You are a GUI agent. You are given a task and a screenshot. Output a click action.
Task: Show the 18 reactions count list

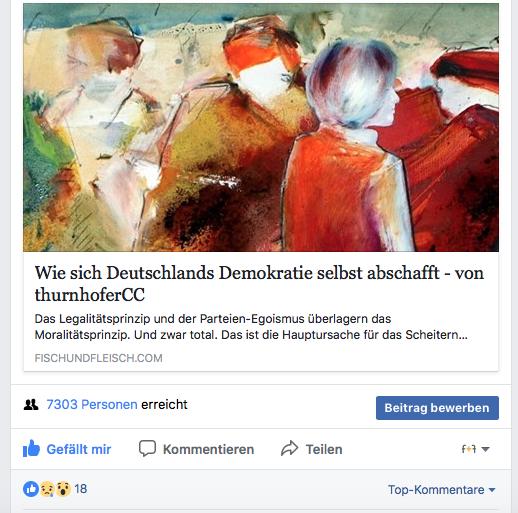click(81, 489)
